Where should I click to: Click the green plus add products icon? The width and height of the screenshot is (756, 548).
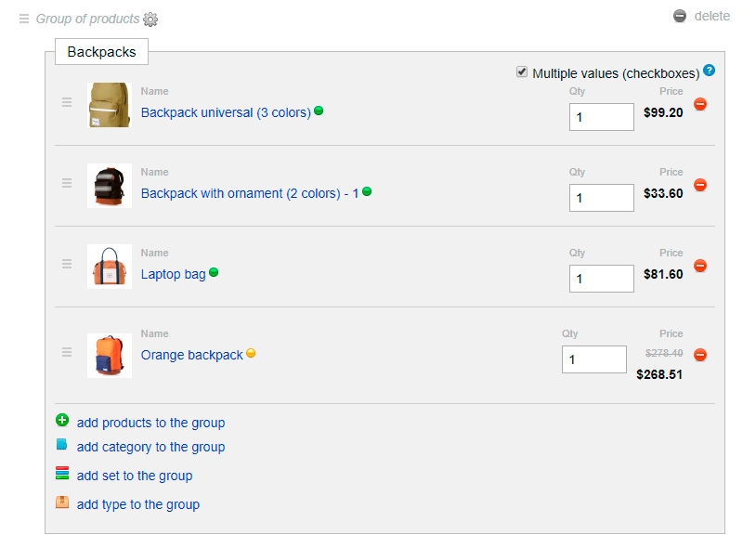click(62, 421)
